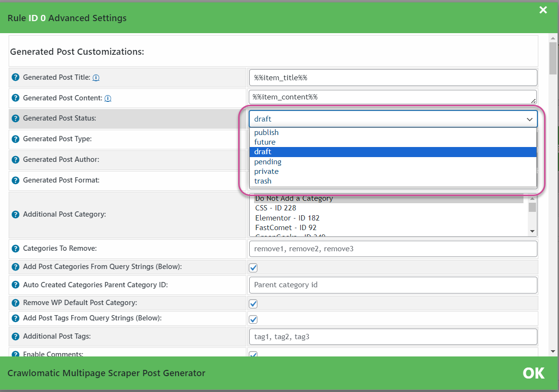This screenshot has width=559, height=392.
Task: Choose CSS - ID 228 category
Action: tap(388, 208)
